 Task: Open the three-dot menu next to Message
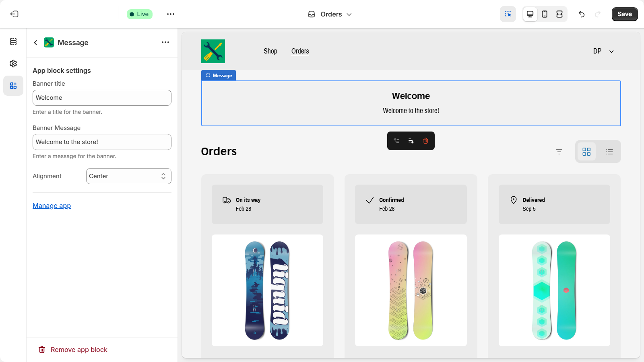tap(165, 42)
